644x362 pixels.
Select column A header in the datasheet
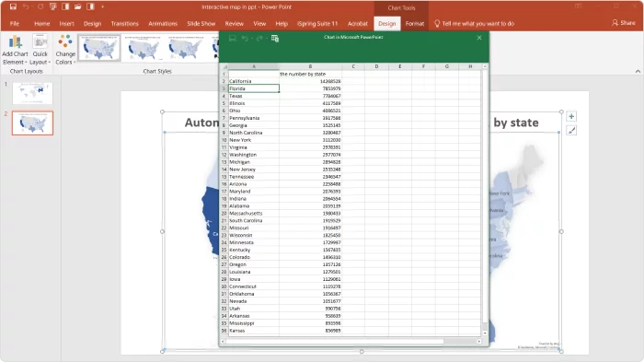coord(254,66)
